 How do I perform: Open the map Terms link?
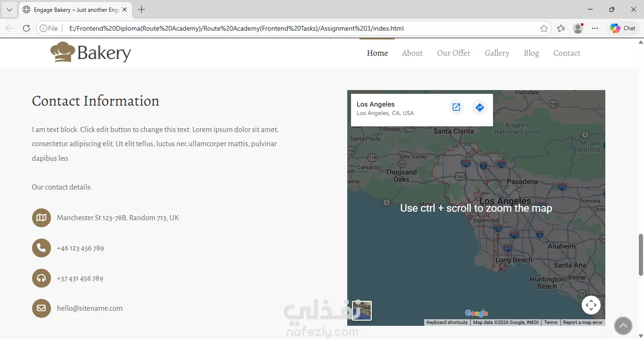pos(551,322)
